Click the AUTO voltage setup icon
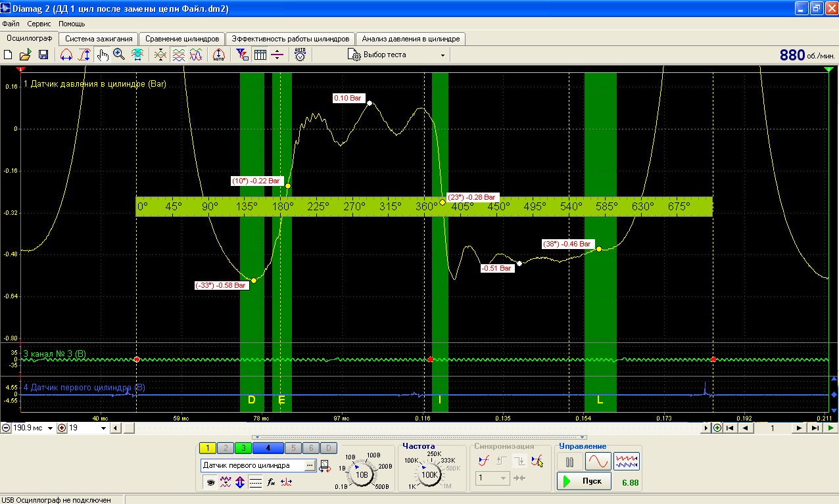 pyautogui.click(x=300, y=55)
